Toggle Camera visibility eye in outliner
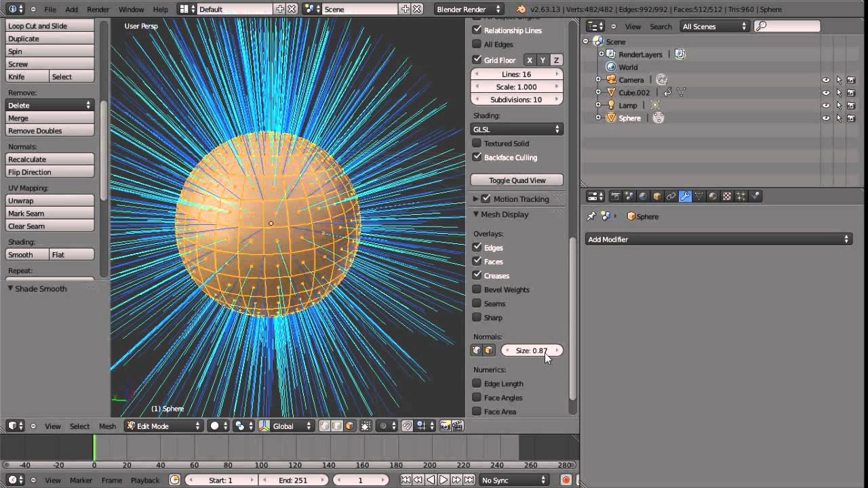Viewport: 868px width, 488px height. tap(826, 80)
